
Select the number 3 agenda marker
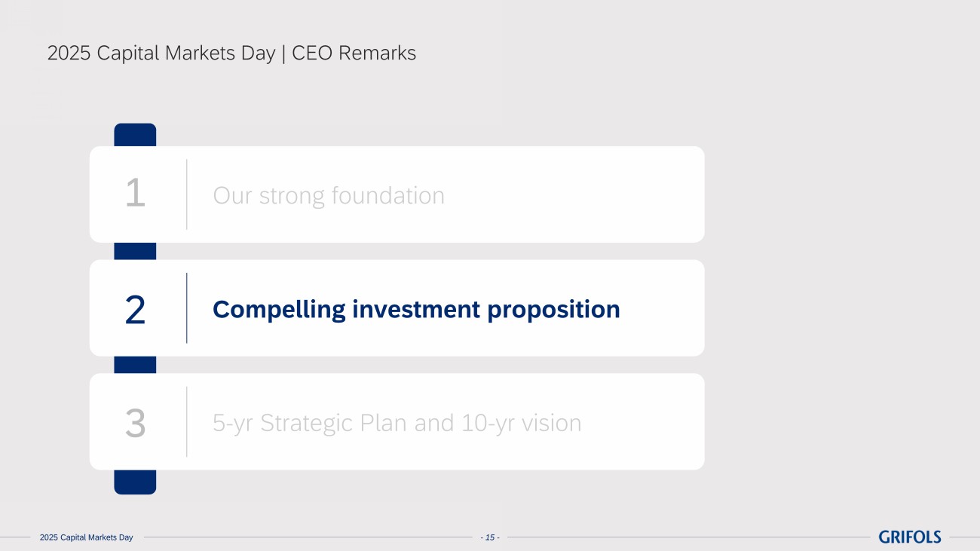click(135, 423)
